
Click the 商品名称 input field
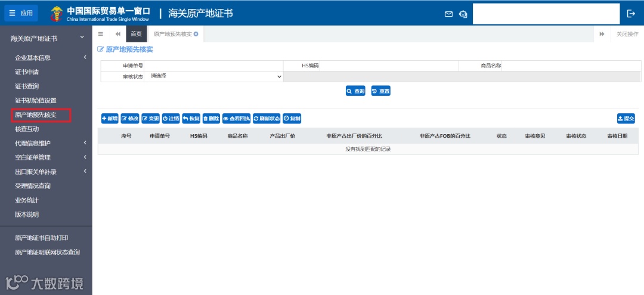pos(571,66)
